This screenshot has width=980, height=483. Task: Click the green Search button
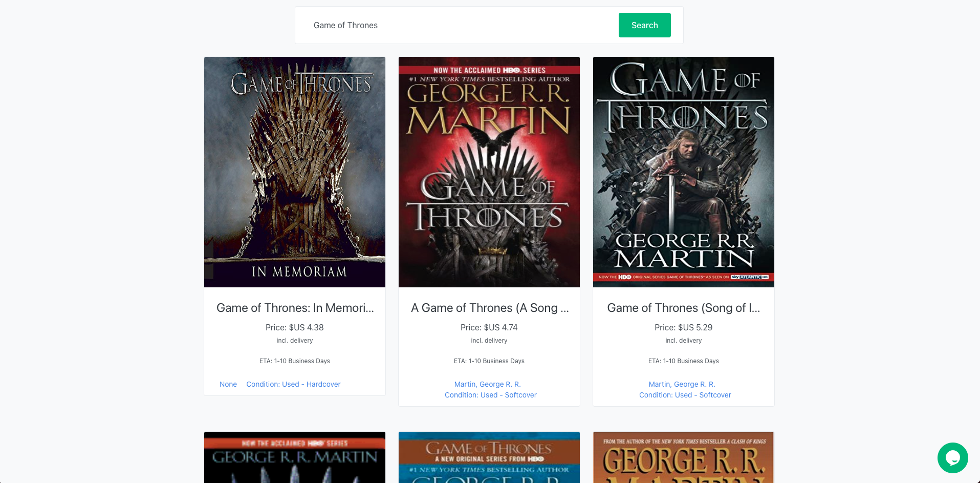[x=644, y=25]
